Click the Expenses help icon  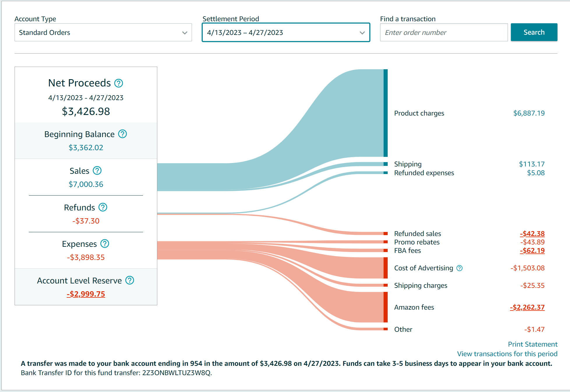(x=105, y=244)
